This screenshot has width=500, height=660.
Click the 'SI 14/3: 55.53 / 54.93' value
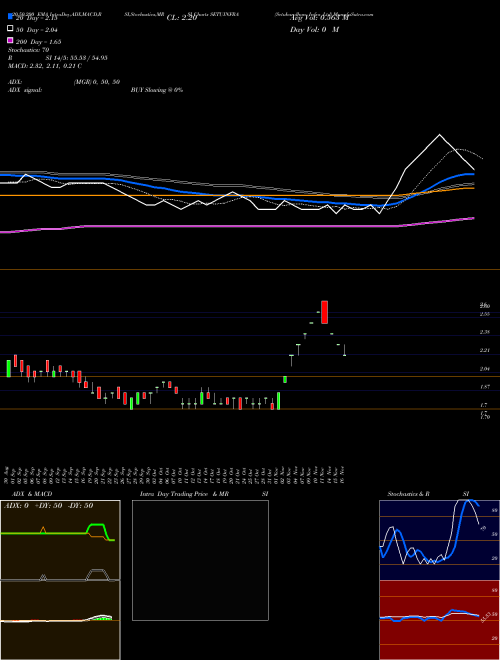click(x=77, y=58)
